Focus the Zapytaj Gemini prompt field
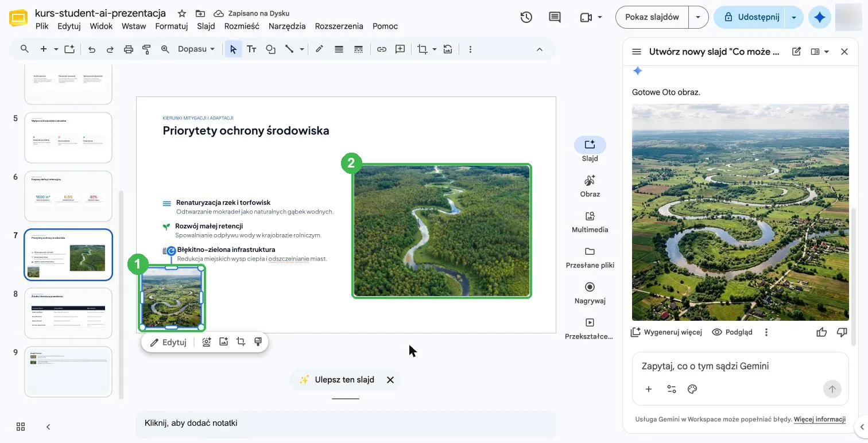 (x=741, y=366)
